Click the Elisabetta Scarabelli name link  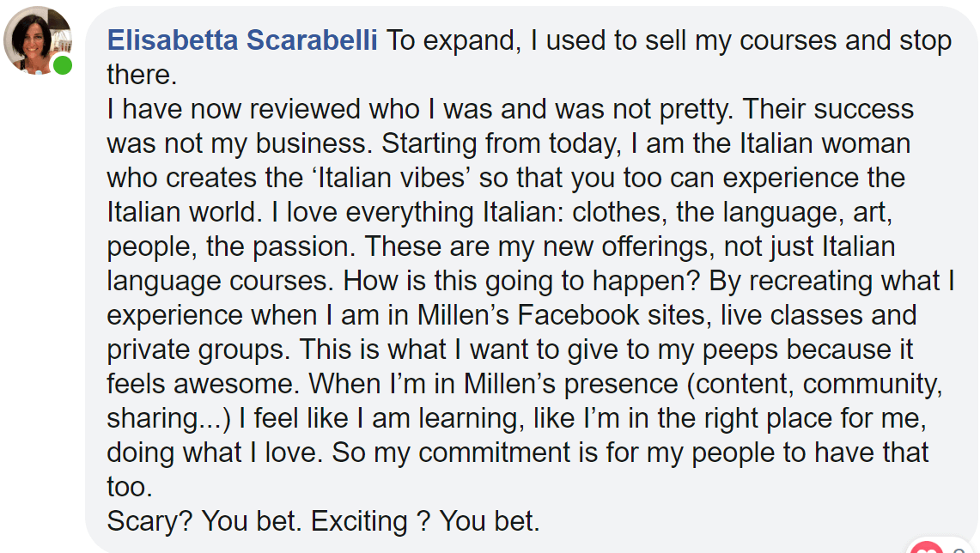click(x=242, y=40)
